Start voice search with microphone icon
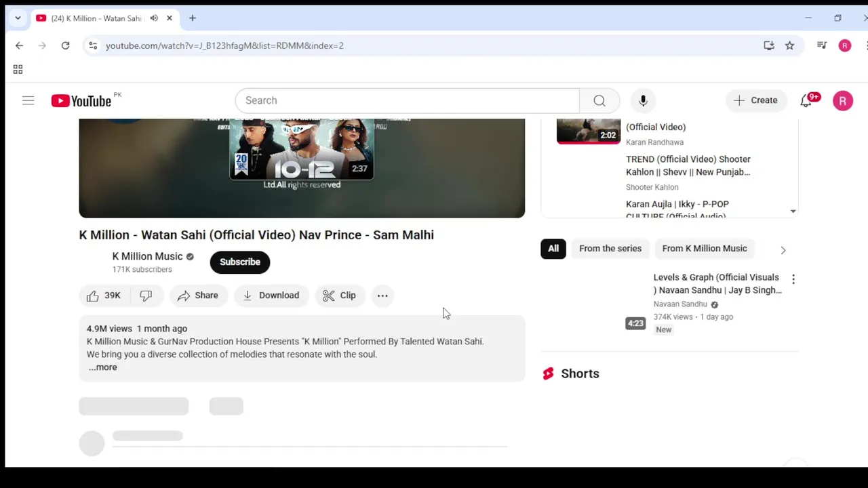868x488 pixels. pos(643,100)
